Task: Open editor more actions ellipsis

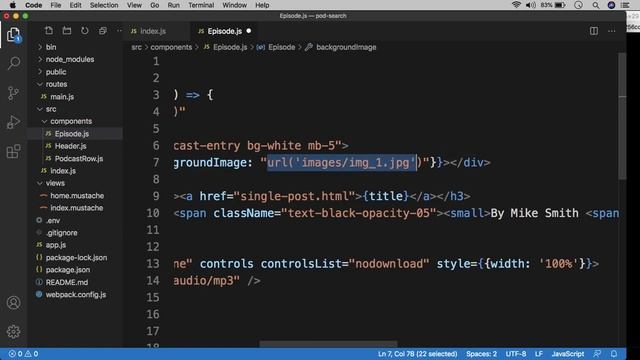Action: 611,31
